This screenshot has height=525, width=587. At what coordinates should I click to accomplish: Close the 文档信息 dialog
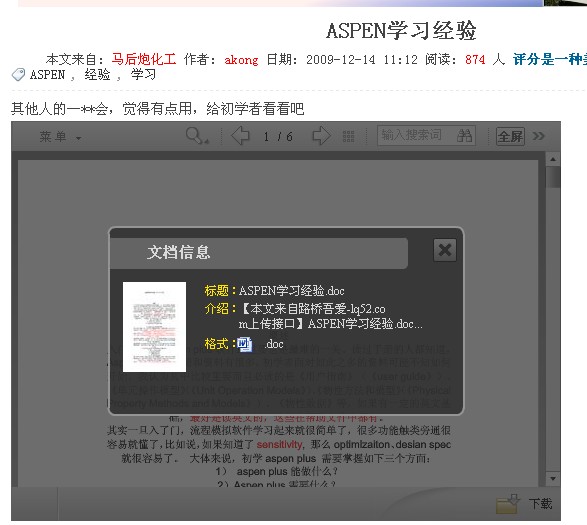pyautogui.click(x=445, y=250)
